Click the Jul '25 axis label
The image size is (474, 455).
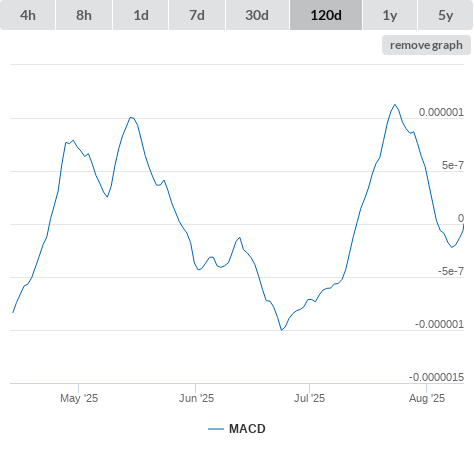309,398
